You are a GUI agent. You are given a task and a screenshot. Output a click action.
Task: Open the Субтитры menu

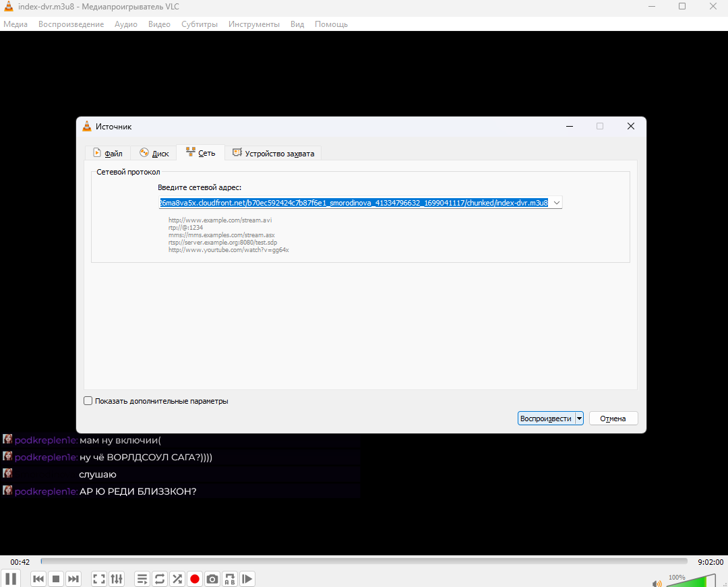point(199,24)
